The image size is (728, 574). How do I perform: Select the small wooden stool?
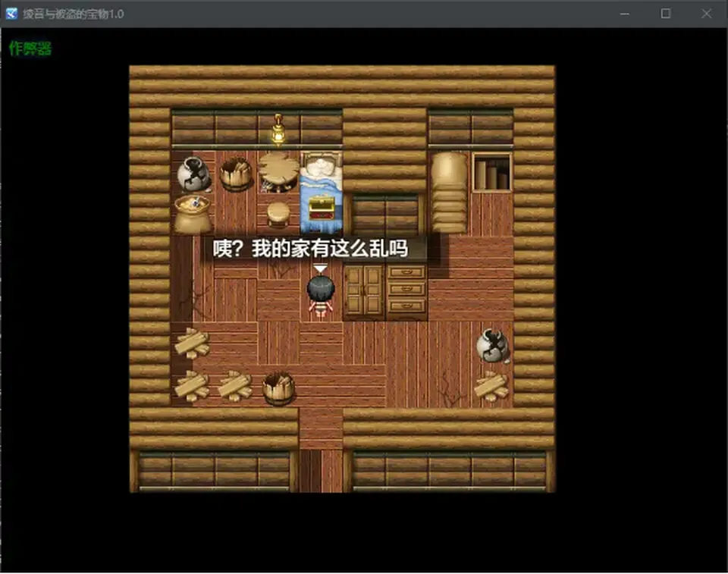[x=278, y=215]
